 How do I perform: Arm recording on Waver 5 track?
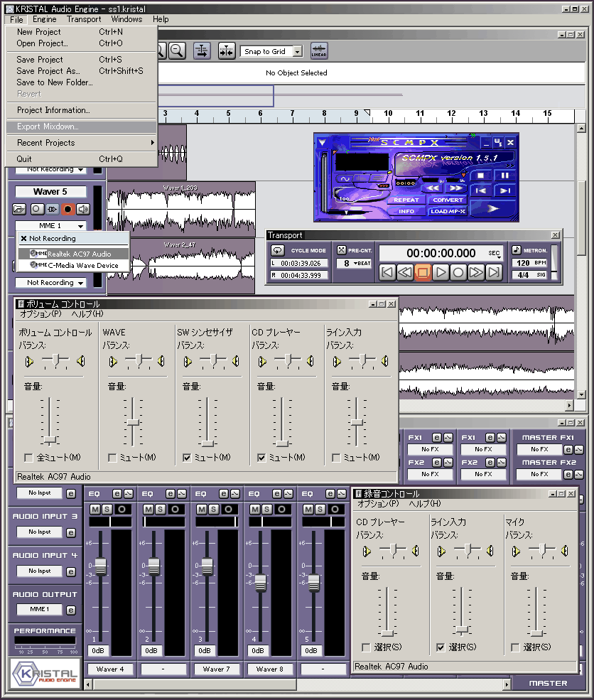[68, 209]
